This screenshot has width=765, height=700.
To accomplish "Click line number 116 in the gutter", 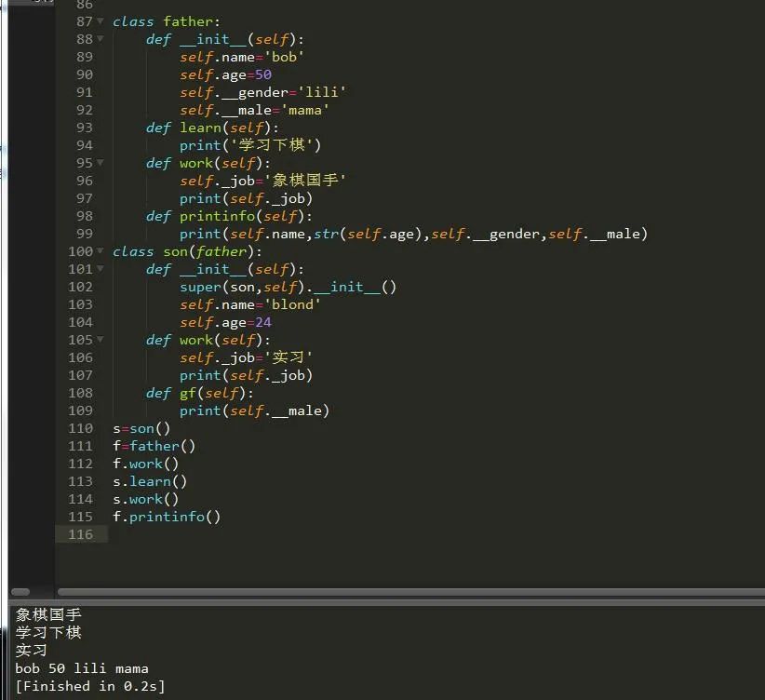I will (80, 534).
